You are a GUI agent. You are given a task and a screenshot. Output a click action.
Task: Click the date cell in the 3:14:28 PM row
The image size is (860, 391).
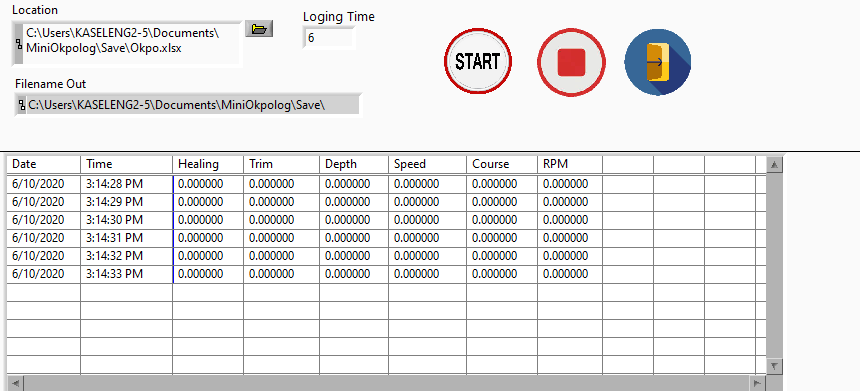click(x=44, y=184)
